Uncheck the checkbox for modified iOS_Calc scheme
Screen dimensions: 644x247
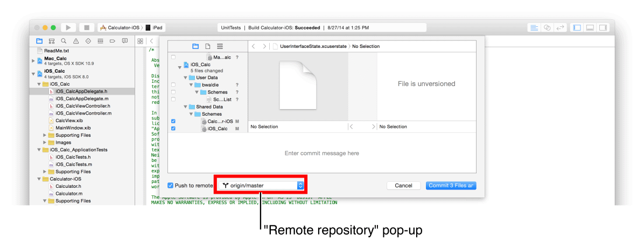[x=173, y=129]
